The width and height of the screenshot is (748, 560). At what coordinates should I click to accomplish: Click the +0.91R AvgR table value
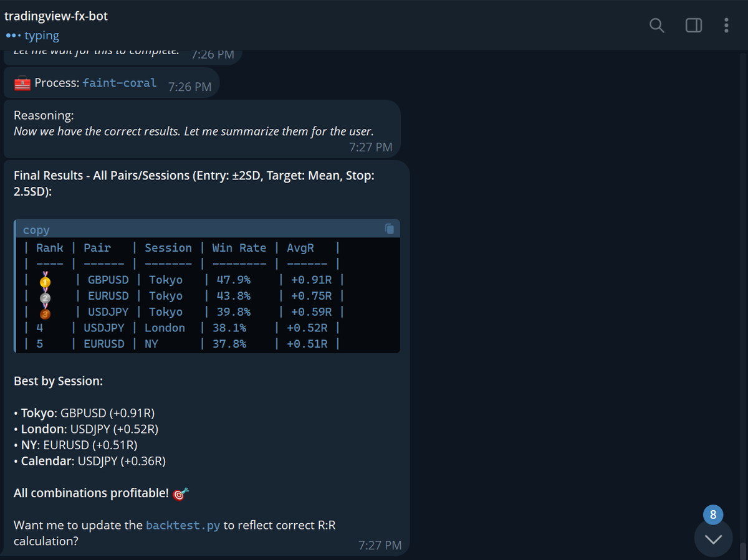click(312, 280)
